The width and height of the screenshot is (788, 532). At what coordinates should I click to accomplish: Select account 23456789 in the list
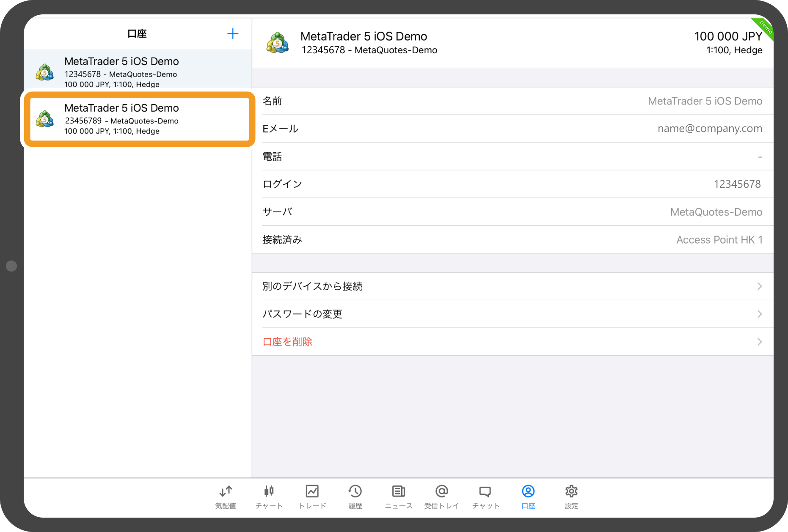(139, 119)
